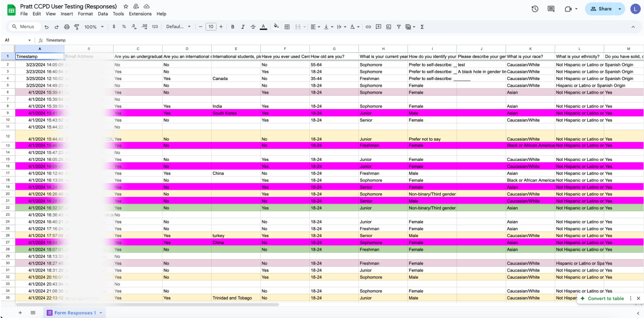Toggle bold formatting
The width and height of the screenshot is (644, 318).
click(232, 27)
